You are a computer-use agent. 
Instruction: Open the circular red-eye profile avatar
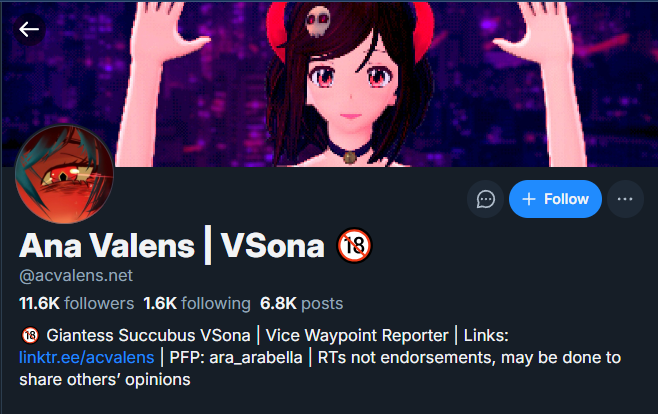(x=64, y=174)
